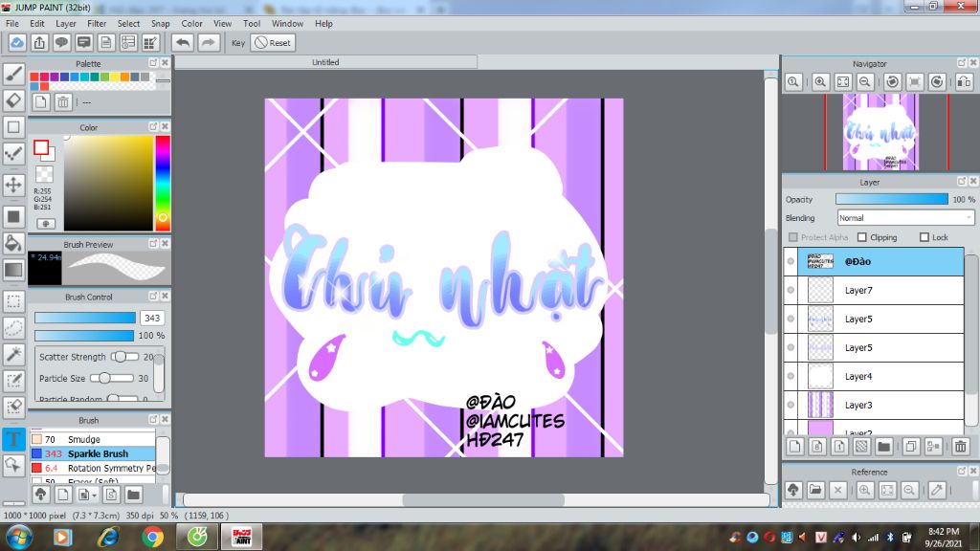Select the Smudge brush
Viewport: 980px width, 551px height.
pos(93,439)
